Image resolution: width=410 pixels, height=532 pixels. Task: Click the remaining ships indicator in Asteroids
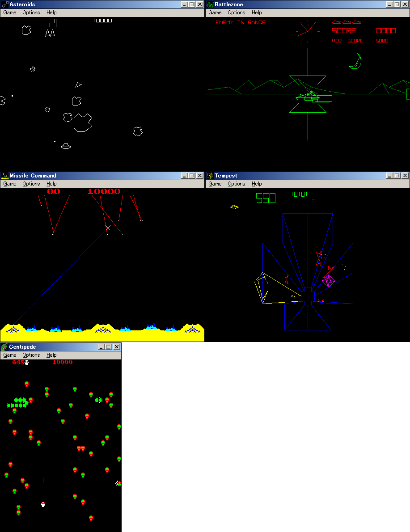point(50,33)
